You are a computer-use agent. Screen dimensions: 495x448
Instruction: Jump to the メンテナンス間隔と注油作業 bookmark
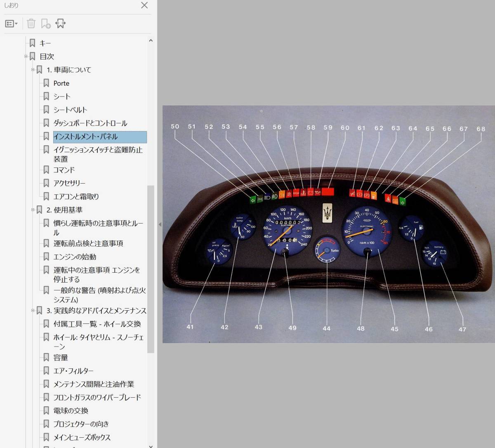[x=94, y=384]
